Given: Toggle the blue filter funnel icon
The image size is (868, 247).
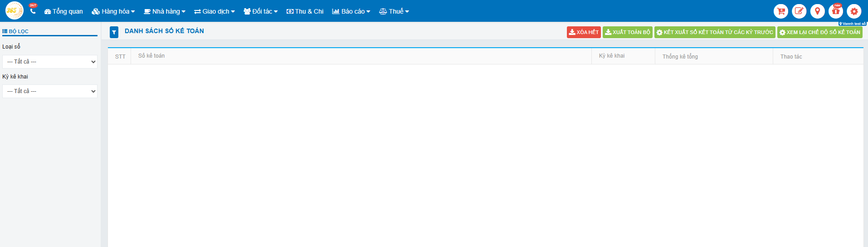Looking at the screenshot, I should point(114,32).
